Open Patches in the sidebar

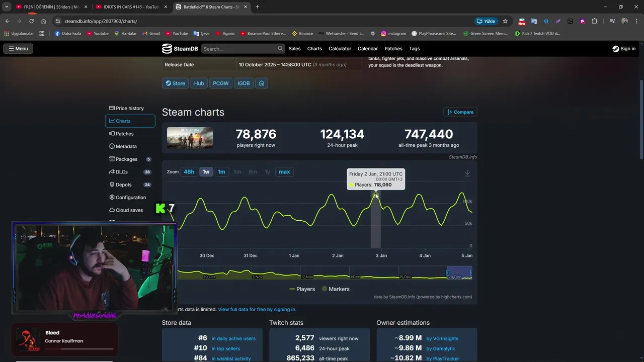click(130, 134)
